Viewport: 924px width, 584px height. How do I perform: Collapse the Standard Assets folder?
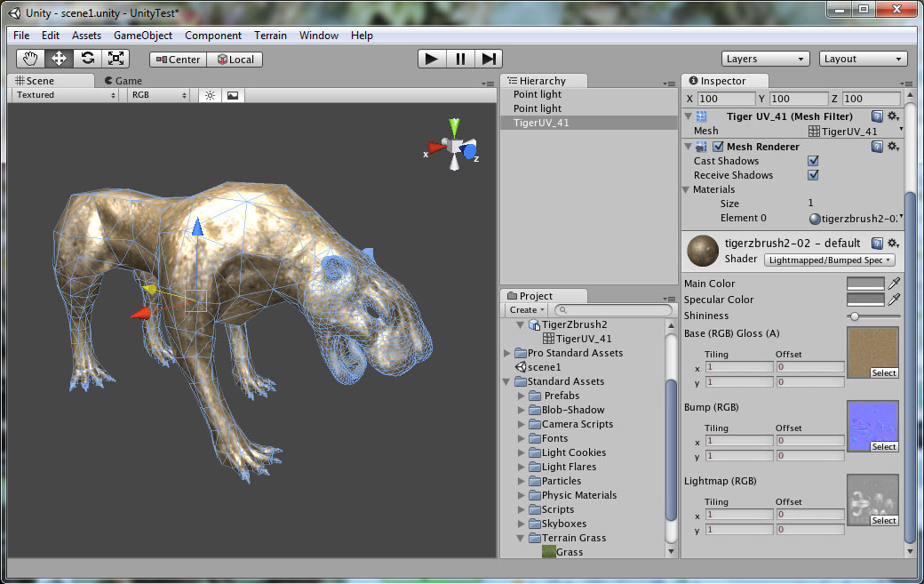click(506, 381)
